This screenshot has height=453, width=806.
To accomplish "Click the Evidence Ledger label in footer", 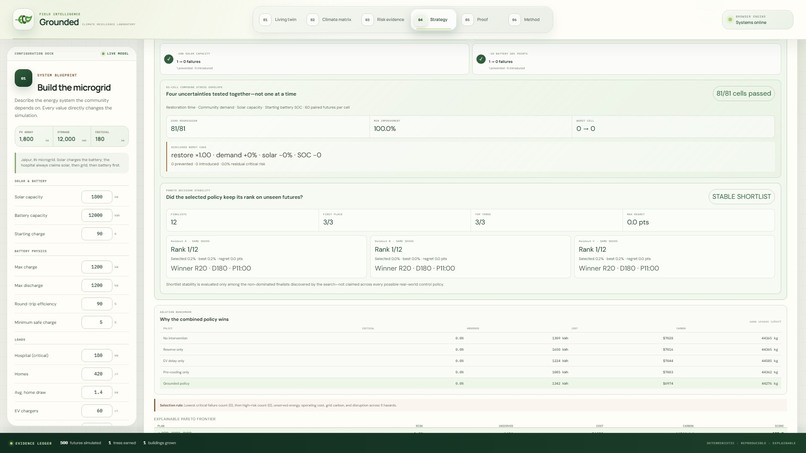I will pos(30,443).
